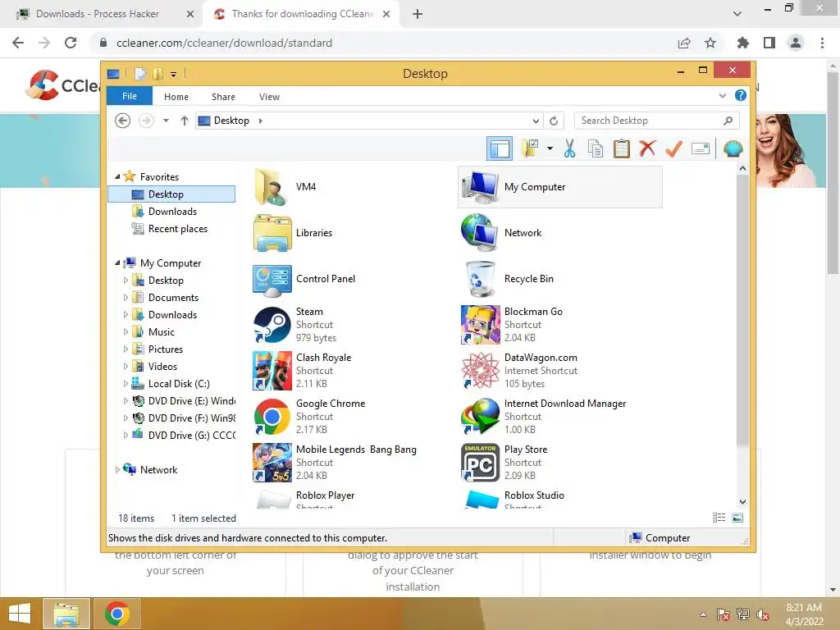The height and width of the screenshot is (630, 840).
Task: Open Chrome extensions puzzle icon
Action: 742,43
